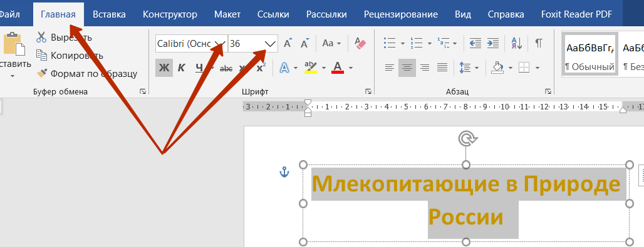Open font color dropdown arrow
Viewport: 644px width, 247px height.
click(x=351, y=68)
